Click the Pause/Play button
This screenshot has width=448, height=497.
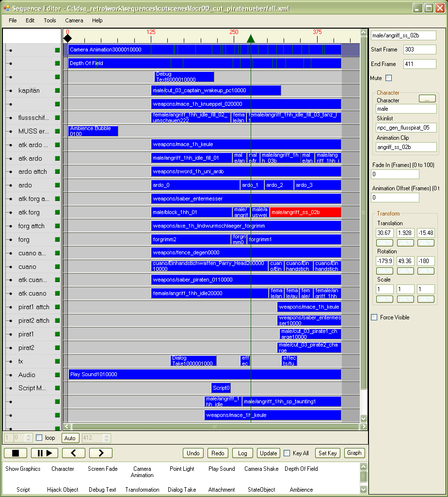click(45, 453)
